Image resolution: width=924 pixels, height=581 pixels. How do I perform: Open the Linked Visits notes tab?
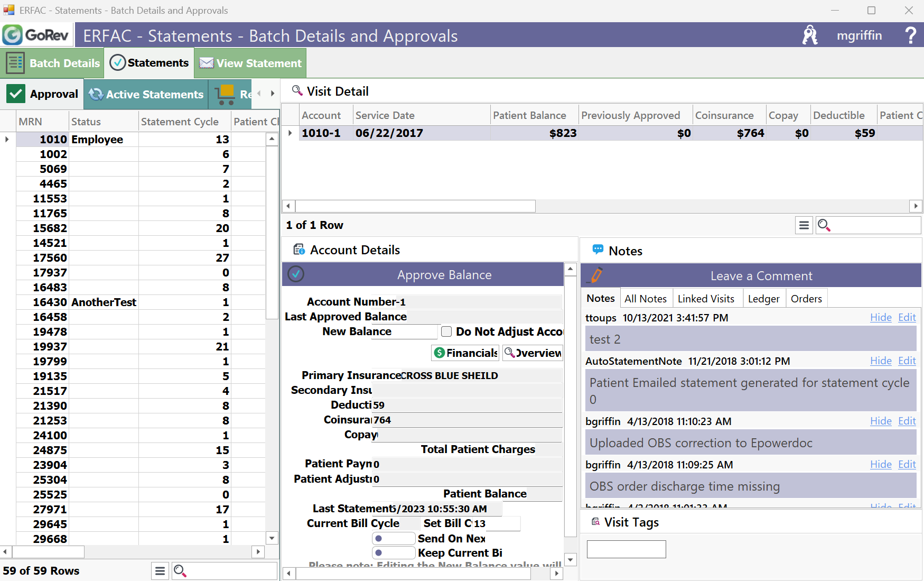pyautogui.click(x=705, y=299)
